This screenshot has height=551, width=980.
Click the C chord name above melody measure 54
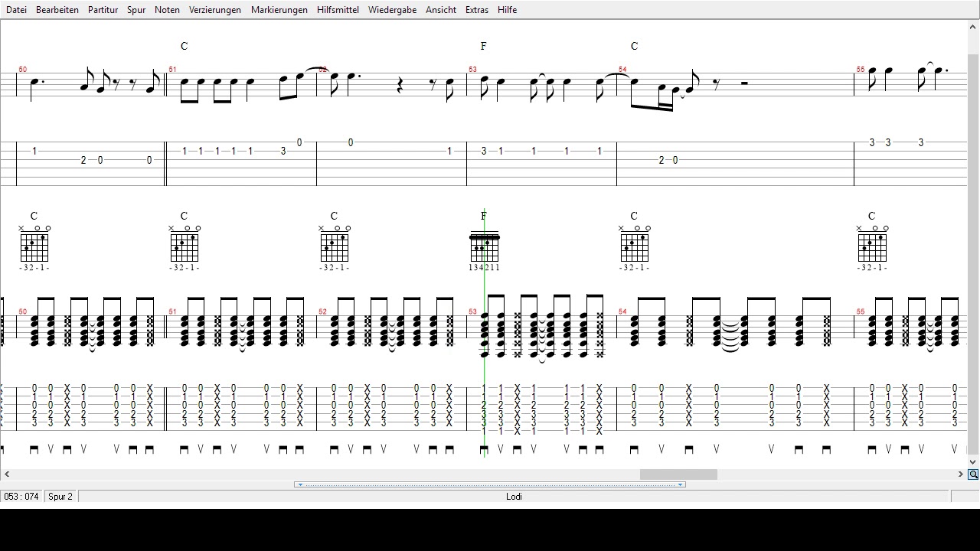[x=634, y=46]
